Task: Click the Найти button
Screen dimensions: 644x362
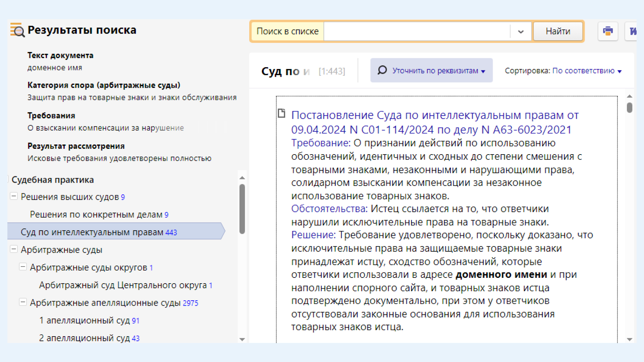Action: (x=558, y=31)
